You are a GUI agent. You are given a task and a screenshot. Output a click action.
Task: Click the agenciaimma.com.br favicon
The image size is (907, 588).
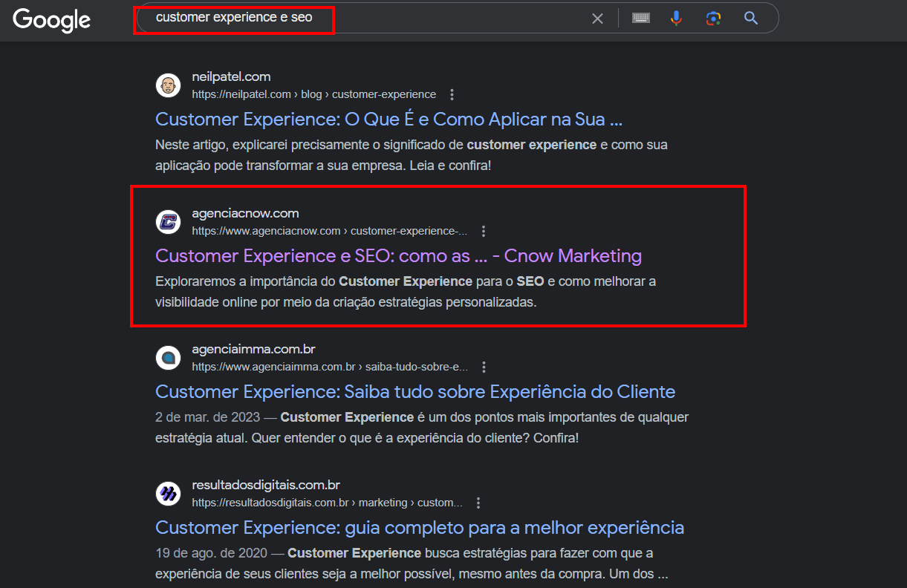(x=169, y=358)
